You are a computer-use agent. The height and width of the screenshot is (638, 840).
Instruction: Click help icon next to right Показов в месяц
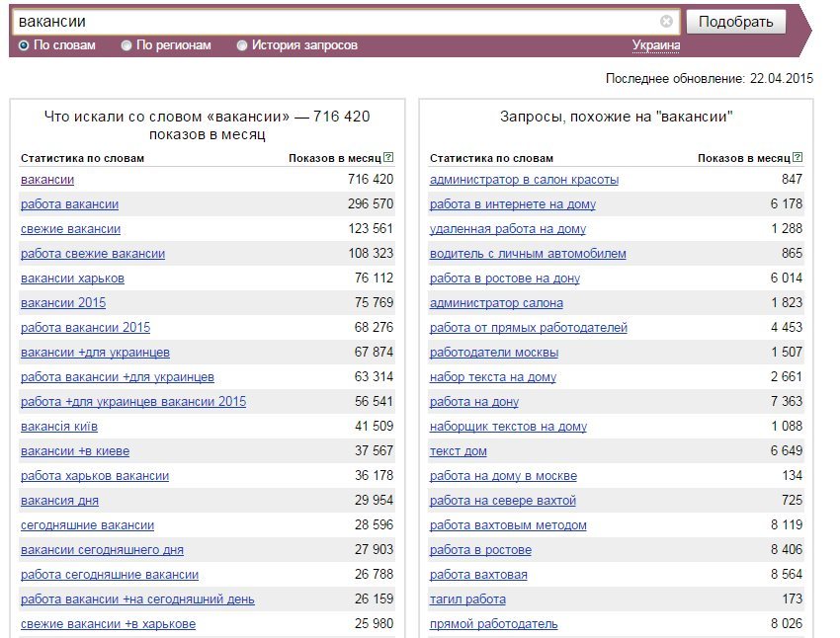point(798,157)
